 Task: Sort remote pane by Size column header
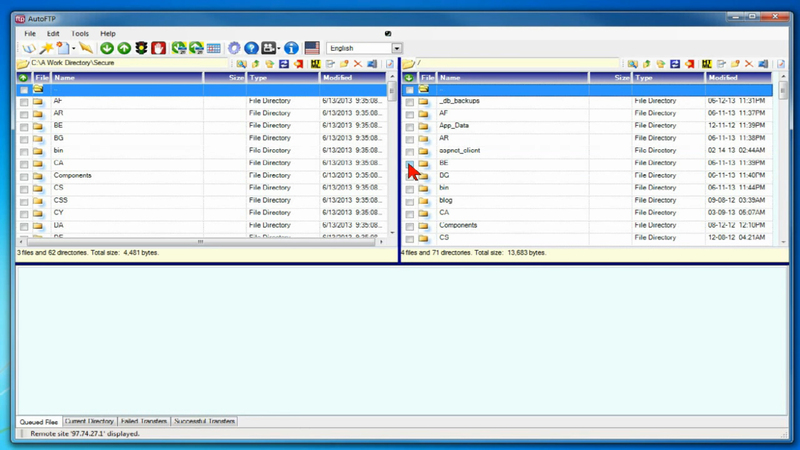click(x=610, y=78)
